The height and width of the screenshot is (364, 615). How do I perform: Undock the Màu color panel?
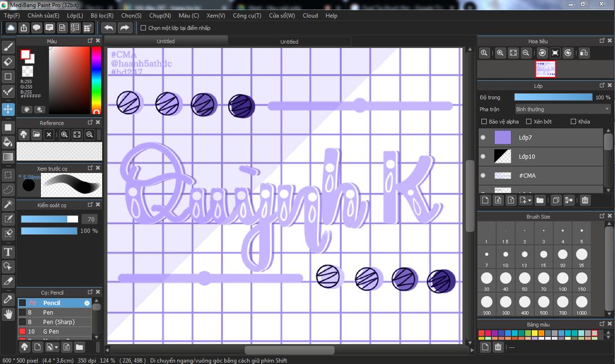click(x=90, y=40)
